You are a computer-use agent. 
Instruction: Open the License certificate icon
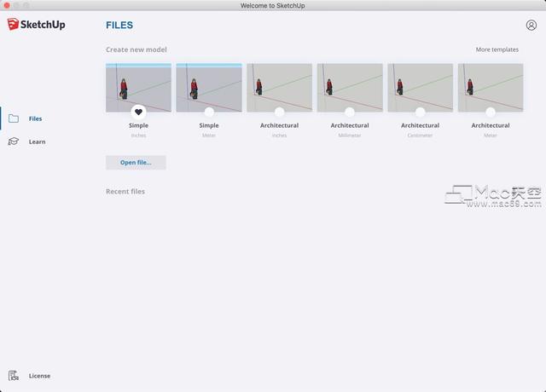click(x=14, y=376)
